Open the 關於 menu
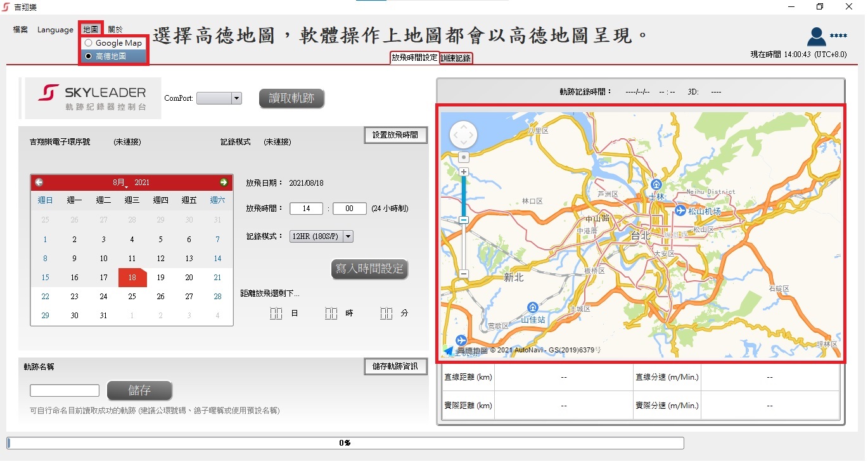The width and height of the screenshot is (868, 464). coord(115,29)
